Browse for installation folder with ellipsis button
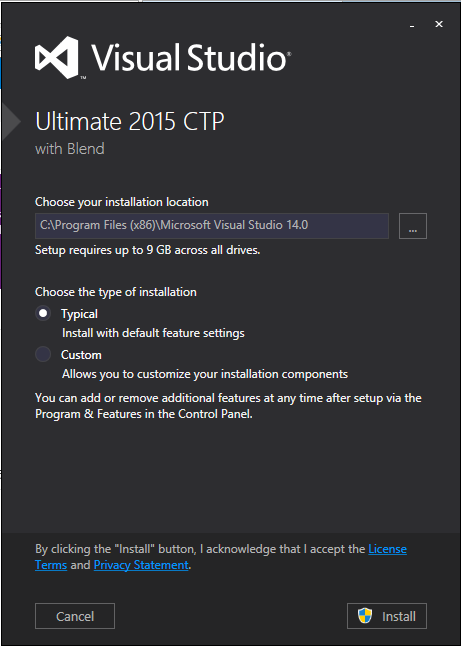This screenshot has height=649, width=461. click(413, 226)
